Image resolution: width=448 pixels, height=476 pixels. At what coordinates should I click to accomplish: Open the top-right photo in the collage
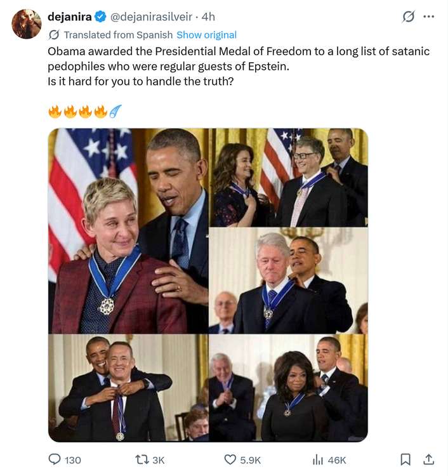(289, 177)
